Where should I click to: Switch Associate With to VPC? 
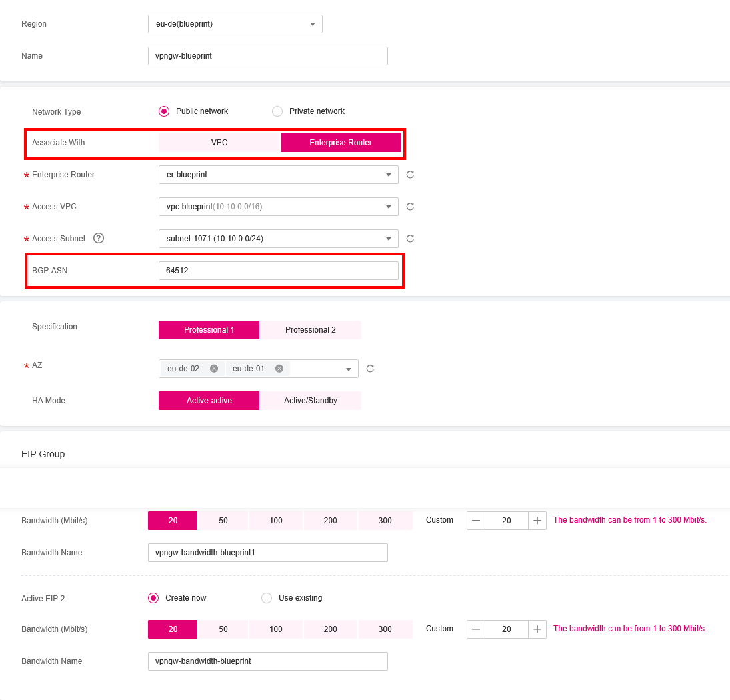(219, 143)
